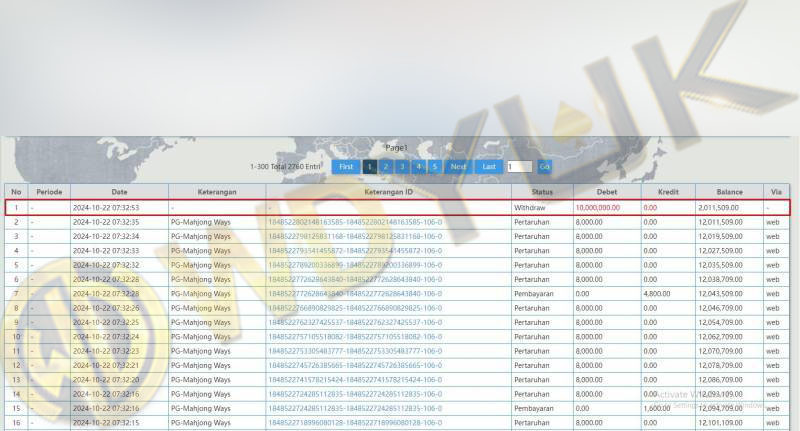Screen dimensions: 800x431
Task: Click PG-Mahjong Ways in row 9
Action: pyautogui.click(x=201, y=322)
